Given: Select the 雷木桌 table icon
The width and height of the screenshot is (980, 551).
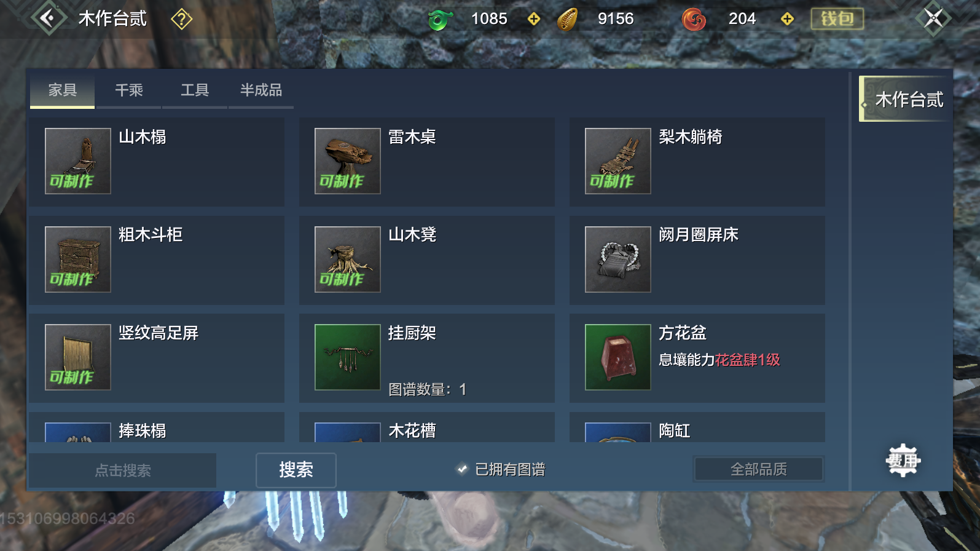Looking at the screenshot, I should tap(348, 161).
